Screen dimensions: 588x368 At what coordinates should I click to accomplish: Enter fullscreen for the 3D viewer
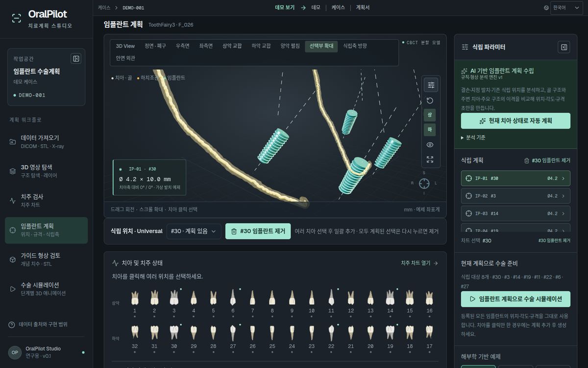[x=430, y=159]
